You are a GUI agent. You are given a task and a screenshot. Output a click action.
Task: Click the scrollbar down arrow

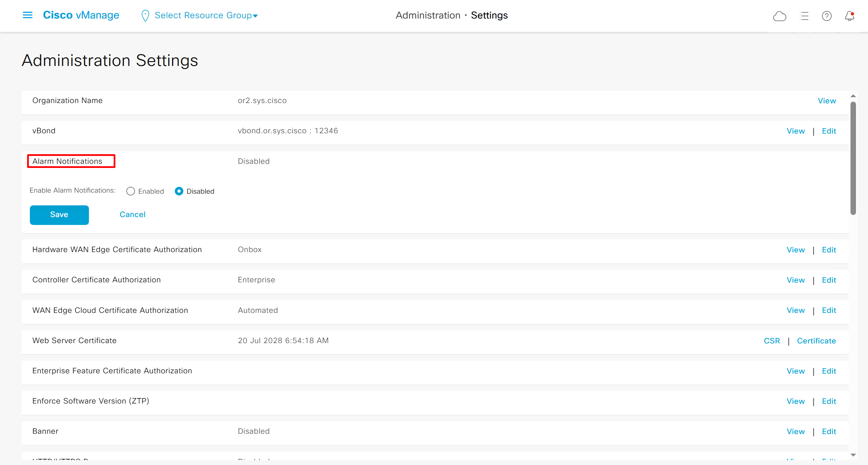pyautogui.click(x=853, y=455)
